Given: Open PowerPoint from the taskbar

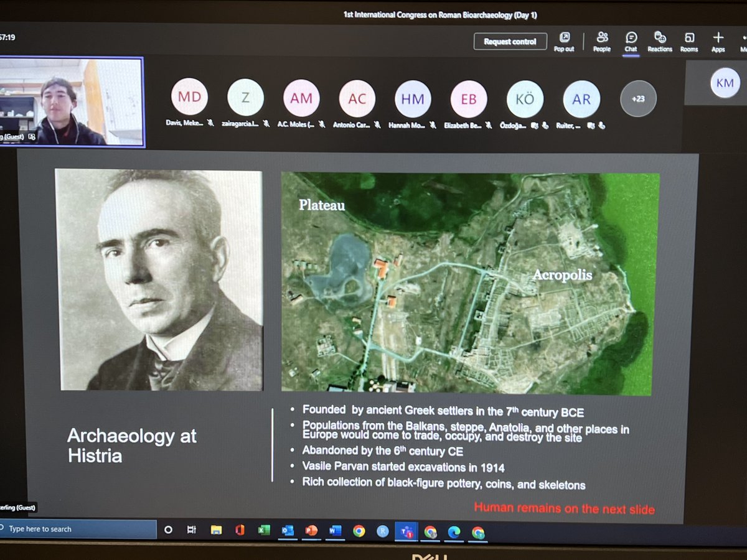Looking at the screenshot, I should click(x=311, y=531).
